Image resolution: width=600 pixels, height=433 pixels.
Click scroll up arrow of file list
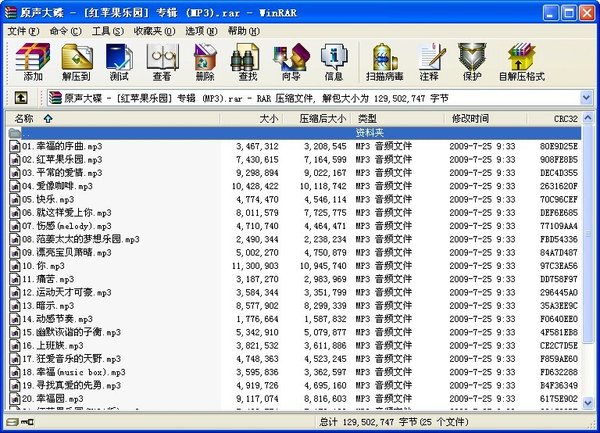(x=588, y=118)
